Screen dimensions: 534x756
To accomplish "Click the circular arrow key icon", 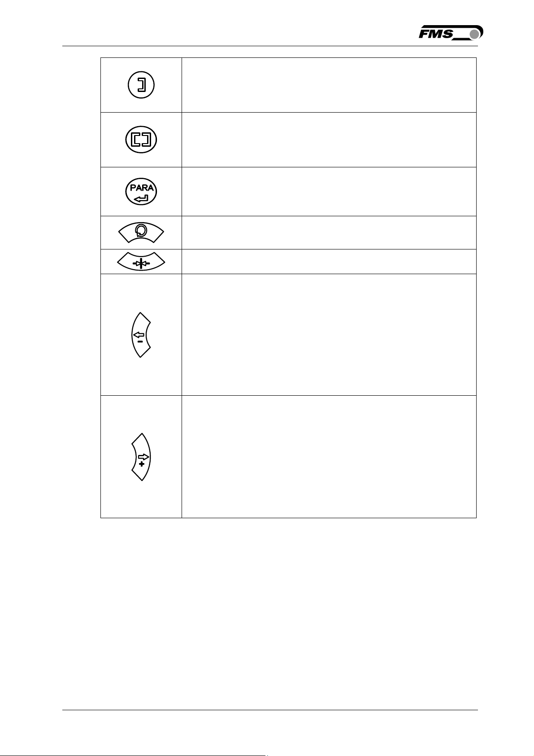I will (x=141, y=232).
